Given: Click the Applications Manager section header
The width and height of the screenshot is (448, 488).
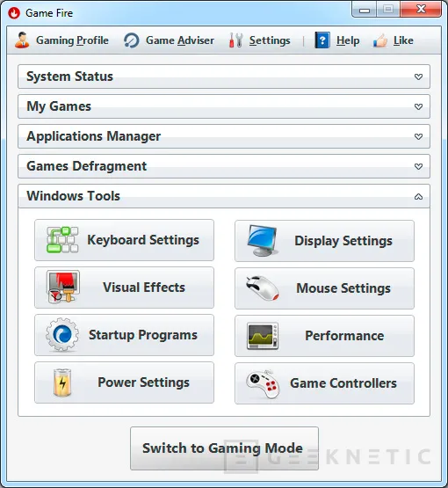Looking at the screenshot, I should click(224, 136).
